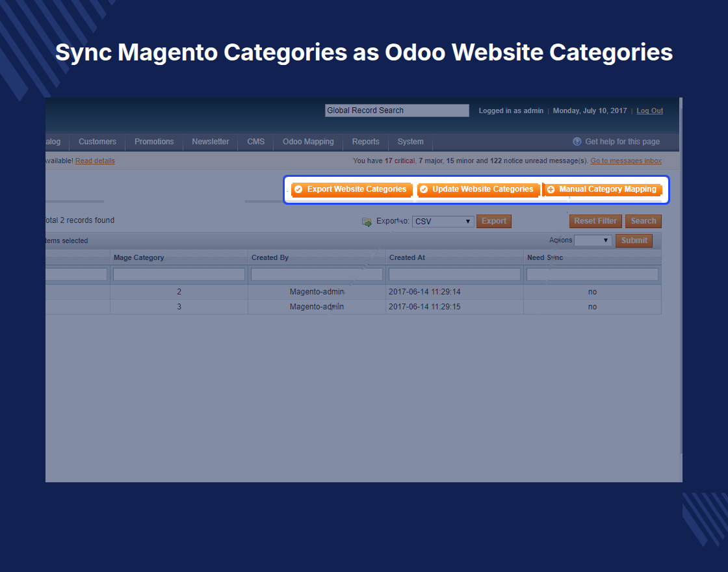Open the Customers menu
The width and height of the screenshot is (728, 572).
[x=97, y=142]
